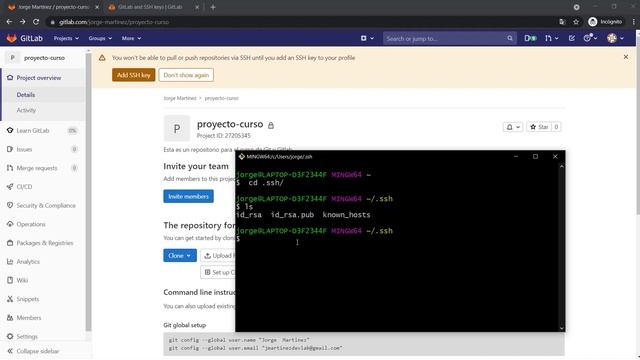Click the Incognito profile button

pyautogui.click(x=605, y=22)
